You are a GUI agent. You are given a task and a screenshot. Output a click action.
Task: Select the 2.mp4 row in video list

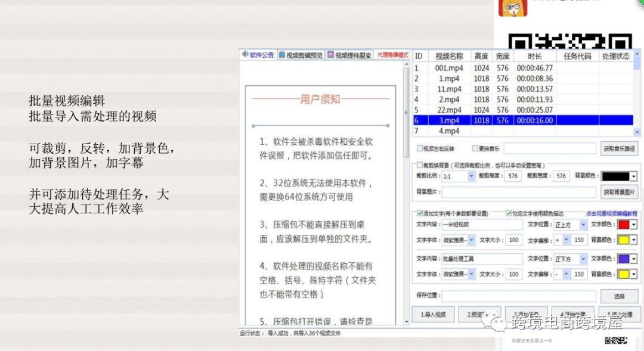pyautogui.click(x=523, y=100)
